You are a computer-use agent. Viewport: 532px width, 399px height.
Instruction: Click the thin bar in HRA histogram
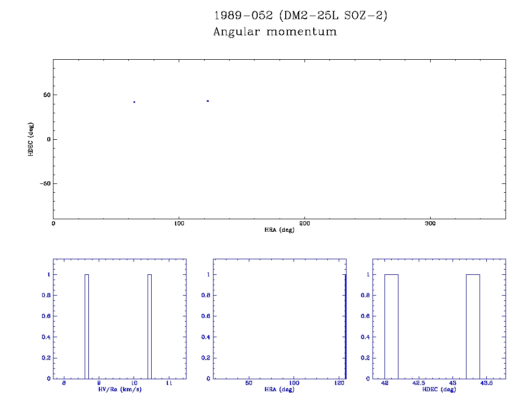(345, 326)
